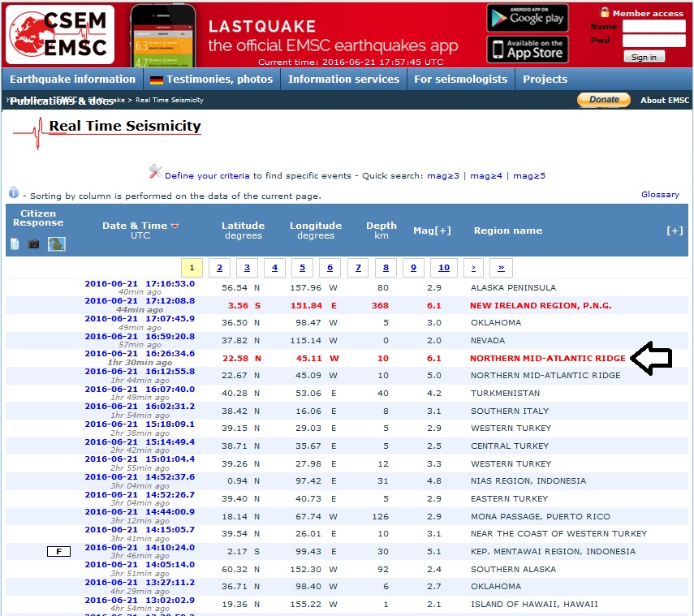Go to page 5 of the results
The height and width of the screenshot is (616, 694).
tap(302, 268)
